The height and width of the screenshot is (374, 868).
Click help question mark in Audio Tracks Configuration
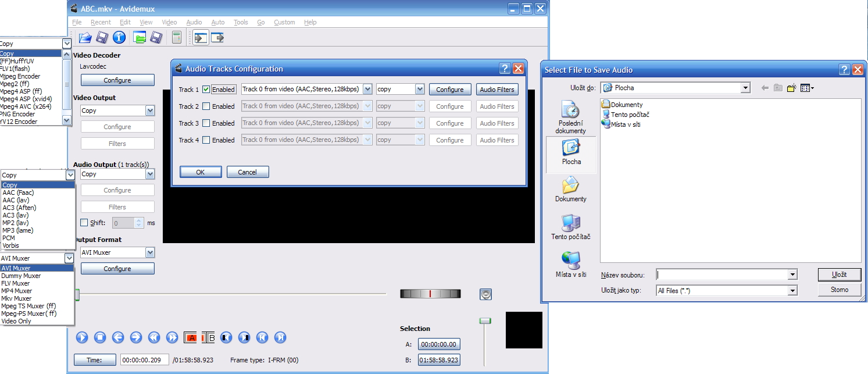pyautogui.click(x=505, y=69)
